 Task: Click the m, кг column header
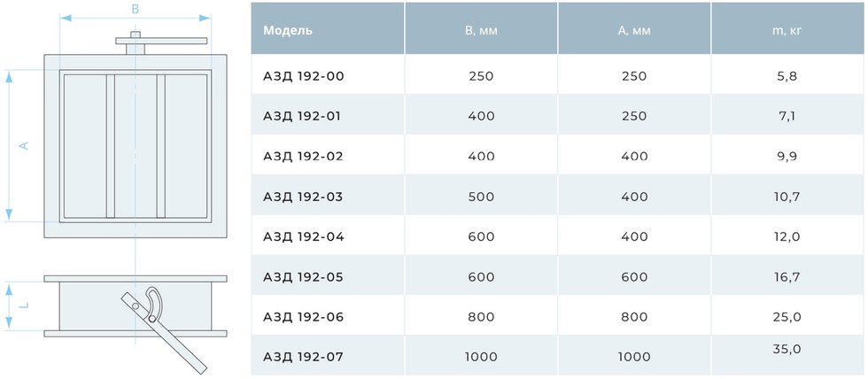[x=787, y=31]
